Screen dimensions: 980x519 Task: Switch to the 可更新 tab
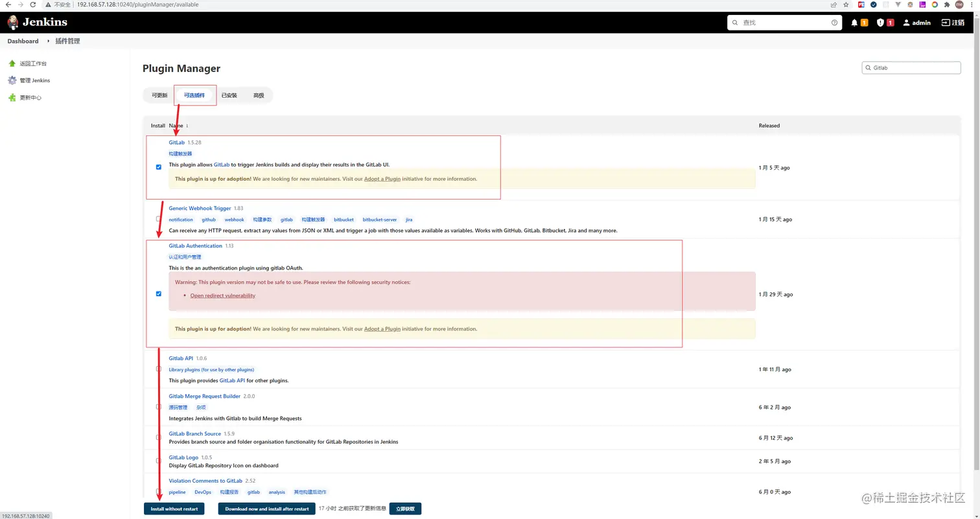coord(159,95)
